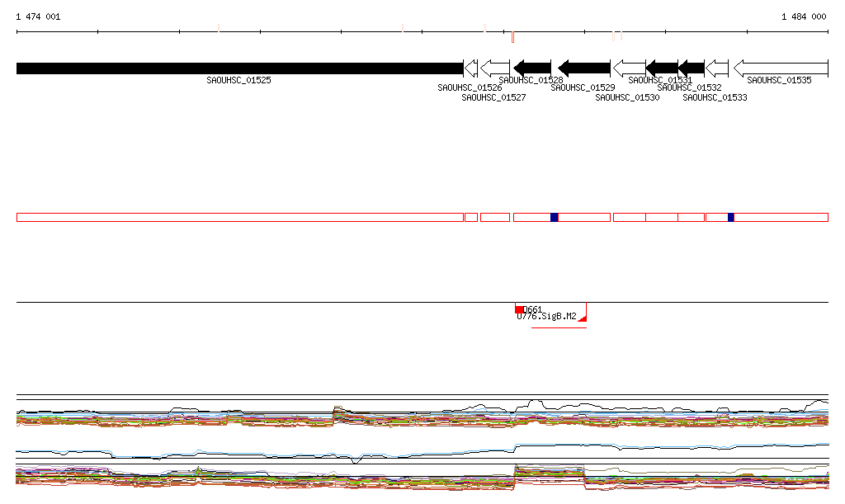Click the end coordinate 1 484 000
845x504 pixels.
pos(803,16)
